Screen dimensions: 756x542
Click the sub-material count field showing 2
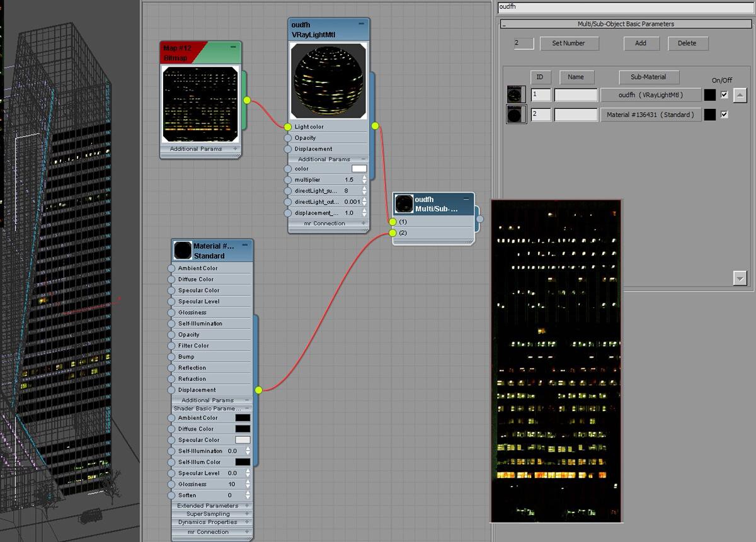[x=524, y=43]
